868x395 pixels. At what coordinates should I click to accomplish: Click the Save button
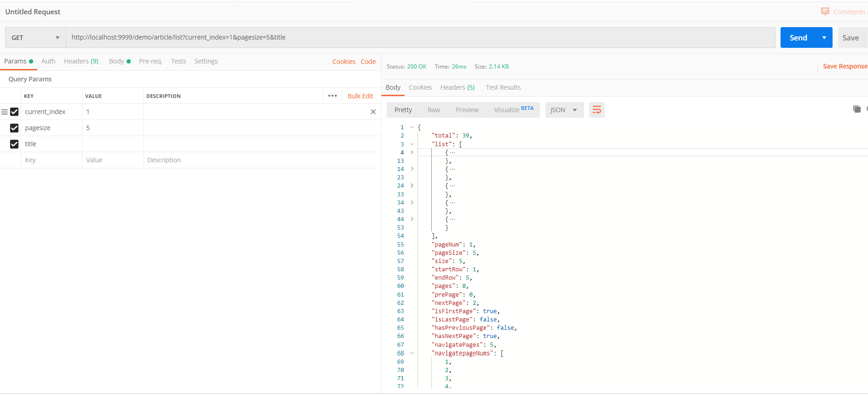[851, 38]
